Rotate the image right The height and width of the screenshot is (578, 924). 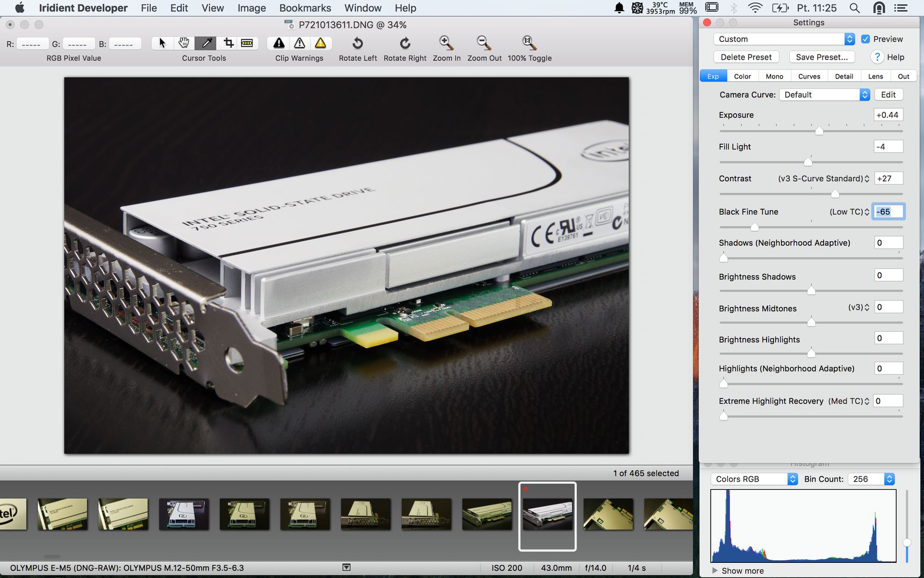405,43
